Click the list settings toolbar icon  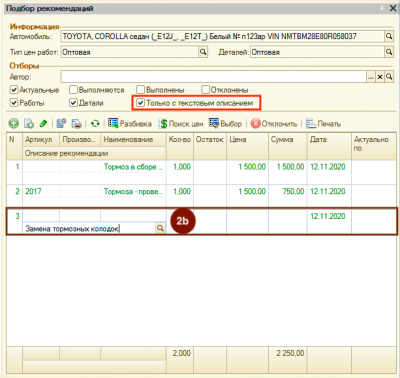pos(61,124)
